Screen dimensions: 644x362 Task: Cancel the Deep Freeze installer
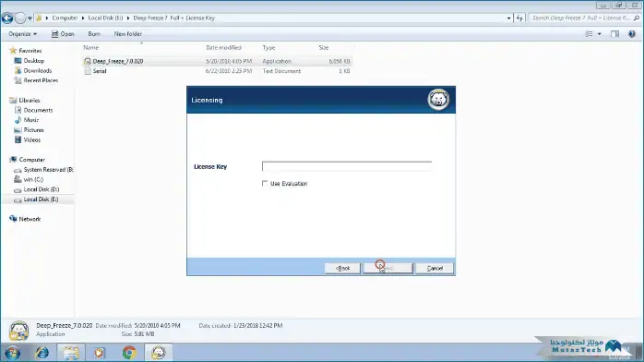(x=435, y=269)
